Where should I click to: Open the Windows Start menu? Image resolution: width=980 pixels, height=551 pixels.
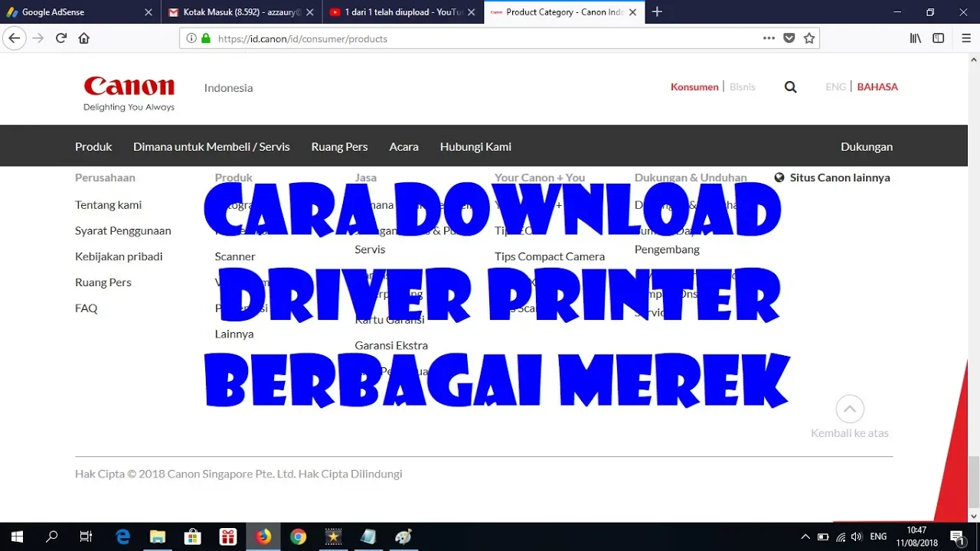click(x=16, y=536)
